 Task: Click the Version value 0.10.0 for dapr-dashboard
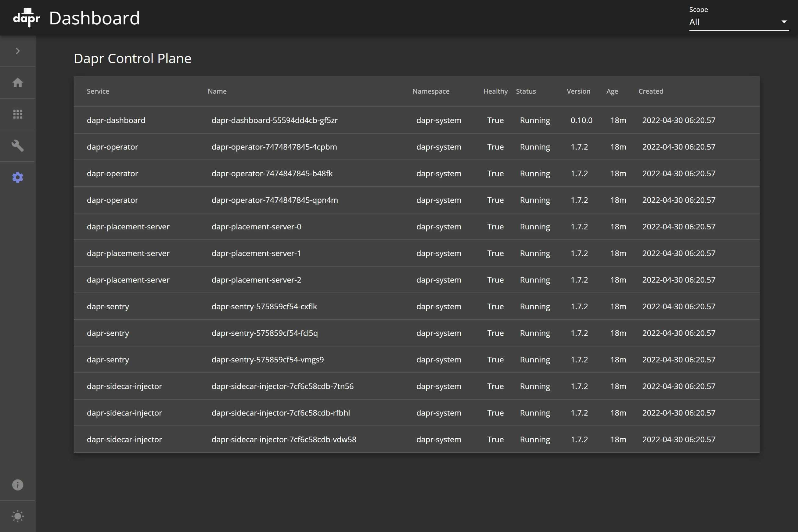(x=581, y=120)
